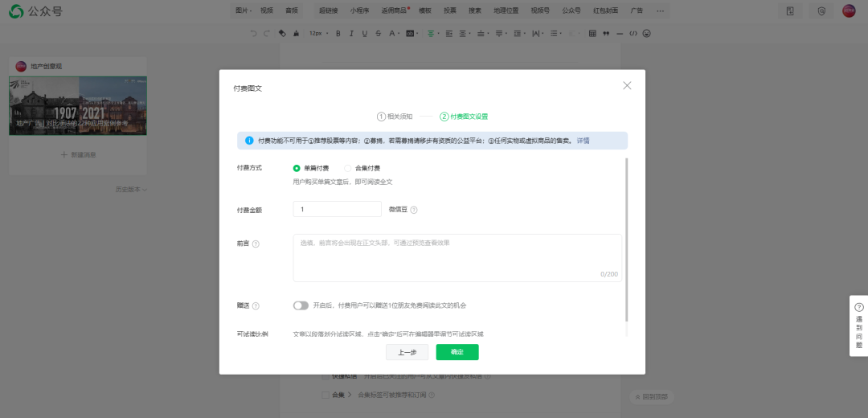The height and width of the screenshot is (418, 868).
Task: Click the green 确定 button
Action: (457, 352)
